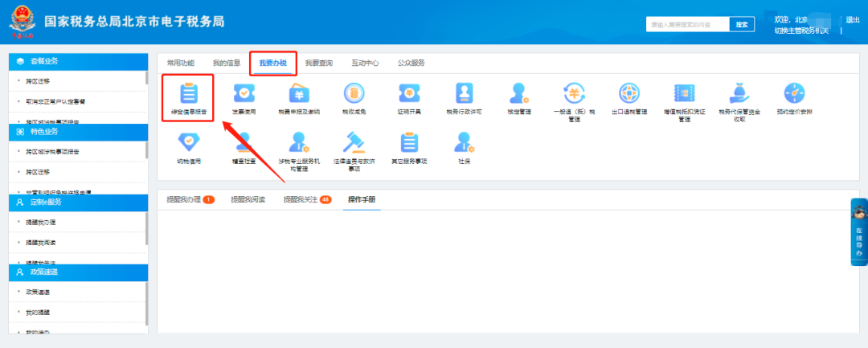
Task: Open 法律追责与救济事项 gavel icon
Action: [x=354, y=143]
